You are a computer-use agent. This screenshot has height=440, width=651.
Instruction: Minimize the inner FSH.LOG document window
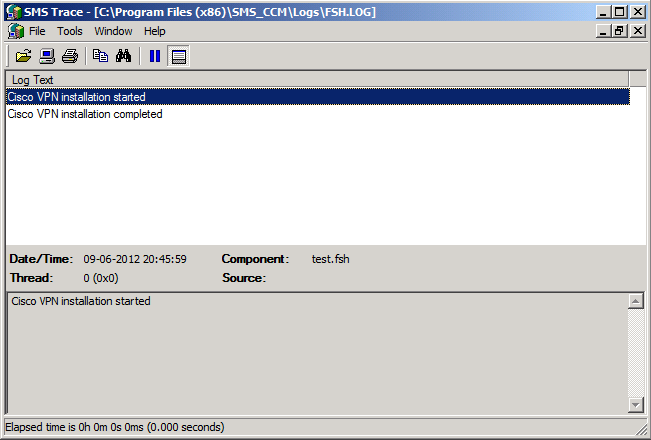[x=603, y=31]
